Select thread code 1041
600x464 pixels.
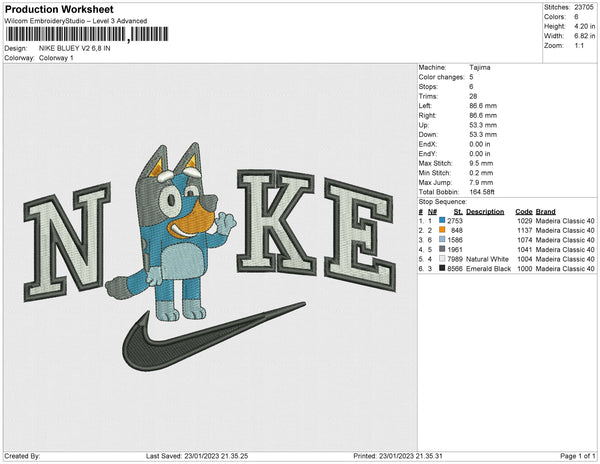pos(525,249)
